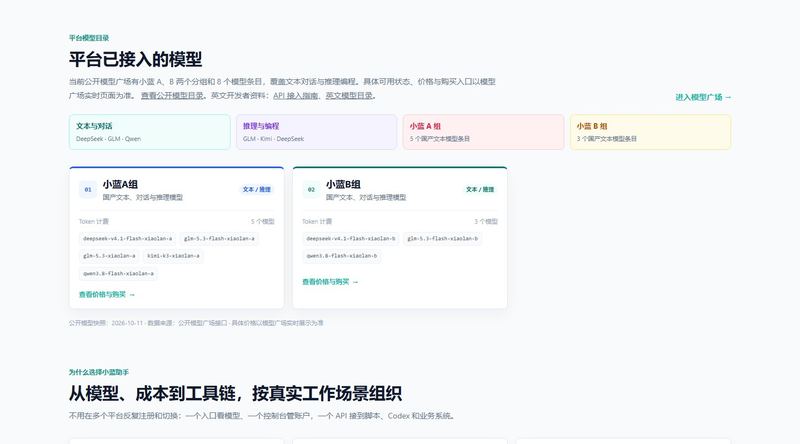Open the API 接入指南 link
800x444 pixels.
295,95
